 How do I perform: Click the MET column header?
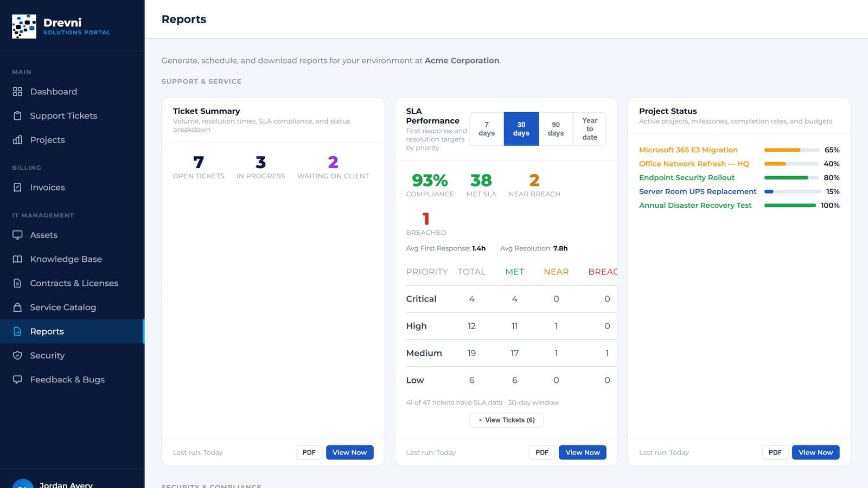pyautogui.click(x=515, y=272)
